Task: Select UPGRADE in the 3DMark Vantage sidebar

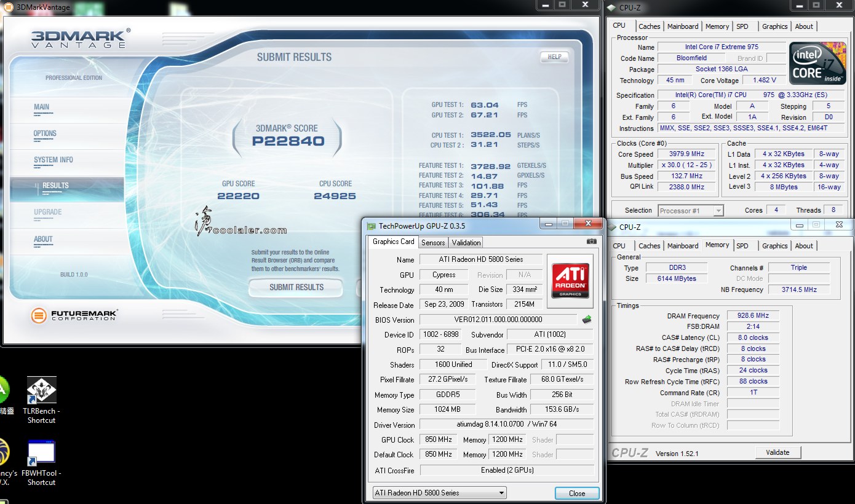Action: pyautogui.click(x=47, y=212)
